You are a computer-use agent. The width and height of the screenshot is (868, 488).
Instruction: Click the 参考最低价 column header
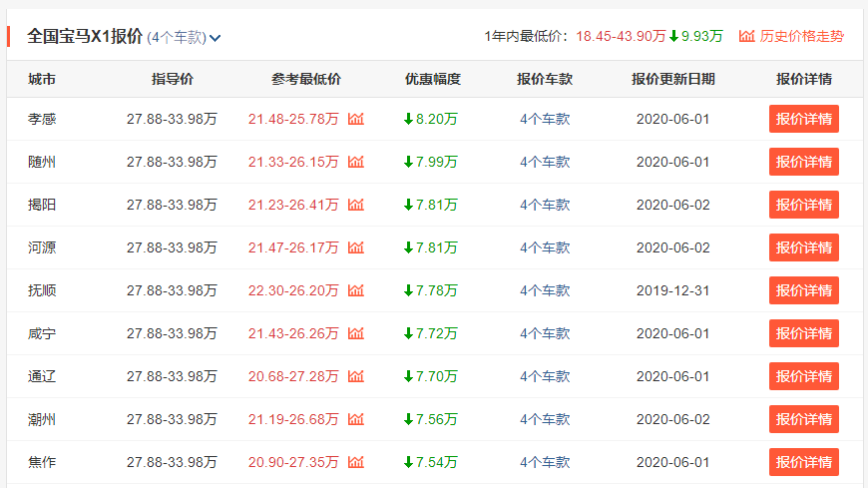306,79
